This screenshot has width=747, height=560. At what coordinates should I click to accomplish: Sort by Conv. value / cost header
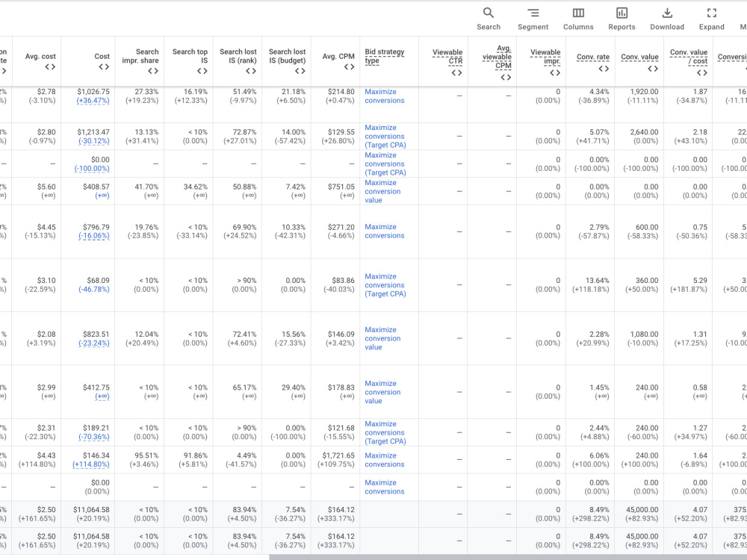[689, 57]
